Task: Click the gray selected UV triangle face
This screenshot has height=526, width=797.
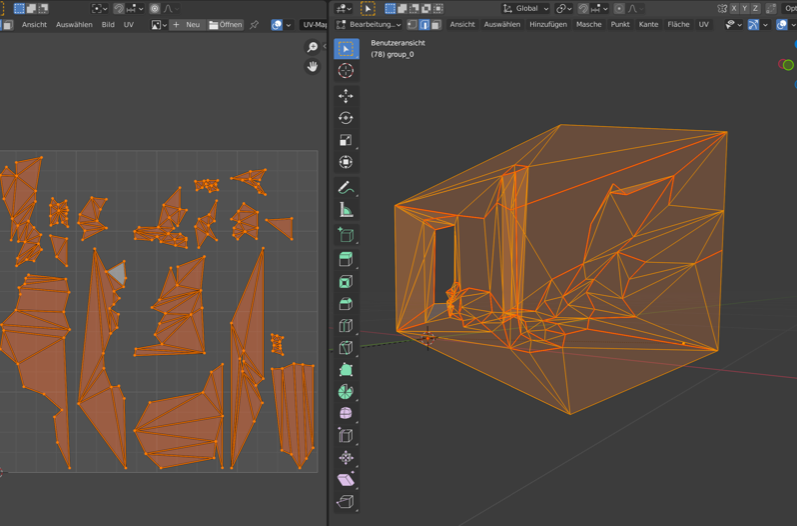Action: tap(118, 273)
